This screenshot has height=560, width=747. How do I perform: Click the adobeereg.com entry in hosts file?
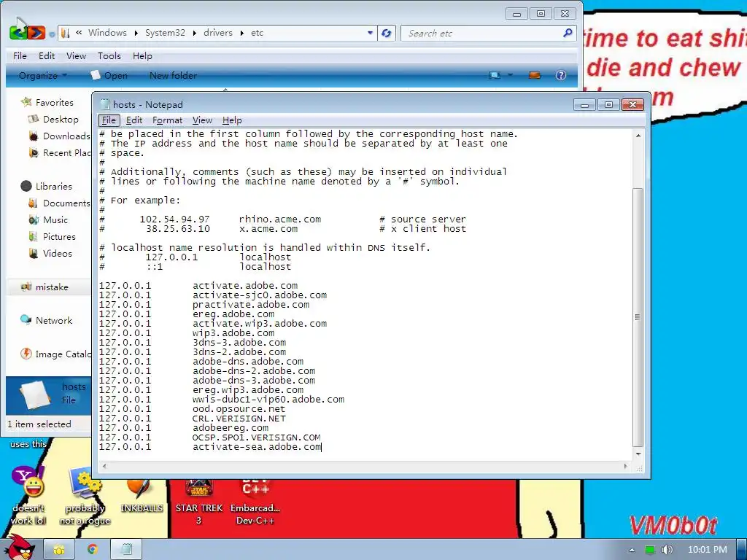coord(231,428)
